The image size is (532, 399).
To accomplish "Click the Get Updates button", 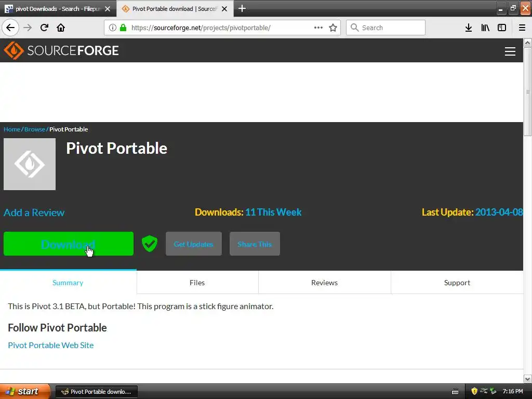I will tap(194, 244).
